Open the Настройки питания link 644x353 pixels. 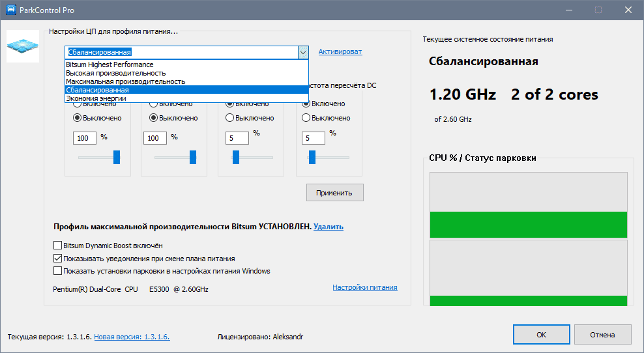(365, 287)
